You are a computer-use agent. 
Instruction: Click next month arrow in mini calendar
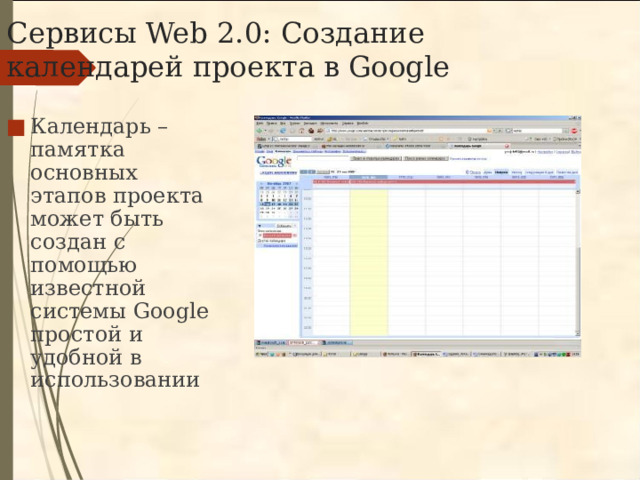click(x=297, y=184)
